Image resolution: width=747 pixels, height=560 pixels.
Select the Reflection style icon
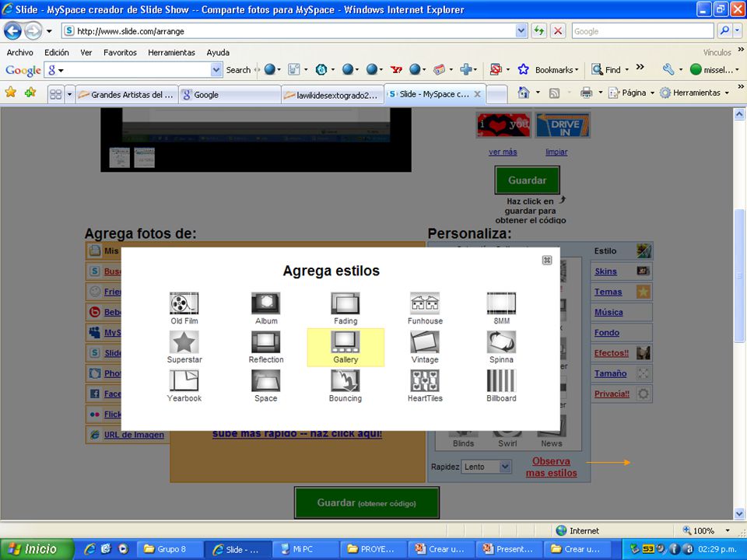pos(266,341)
